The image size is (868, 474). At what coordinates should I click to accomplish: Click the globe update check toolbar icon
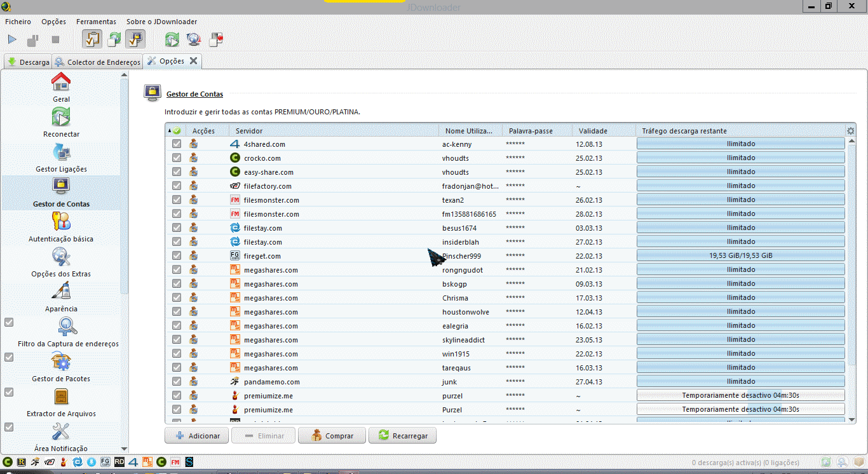[x=194, y=39]
